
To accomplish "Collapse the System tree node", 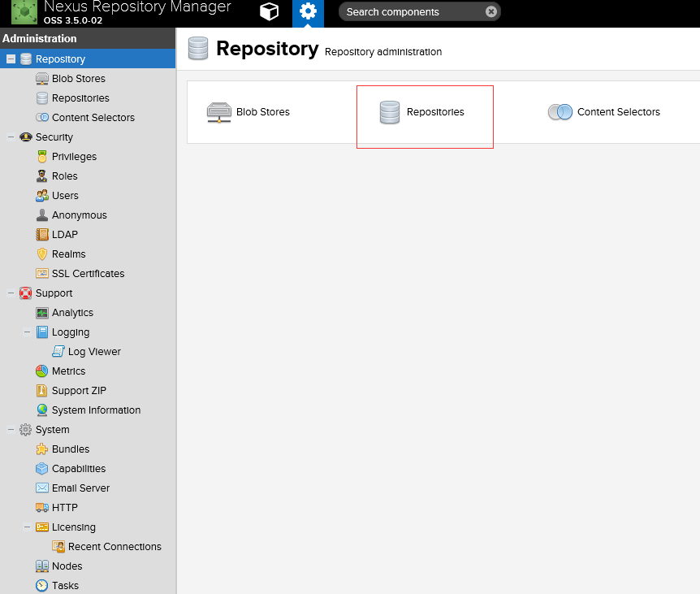I will (11, 429).
